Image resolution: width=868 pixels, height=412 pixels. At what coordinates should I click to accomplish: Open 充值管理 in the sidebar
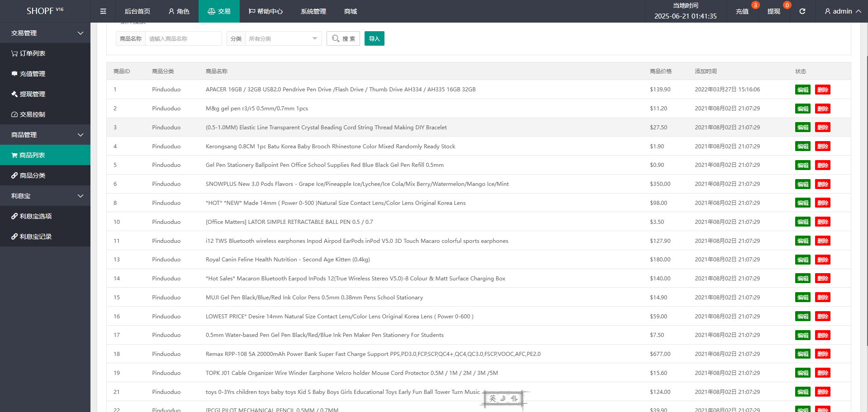(28, 74)
